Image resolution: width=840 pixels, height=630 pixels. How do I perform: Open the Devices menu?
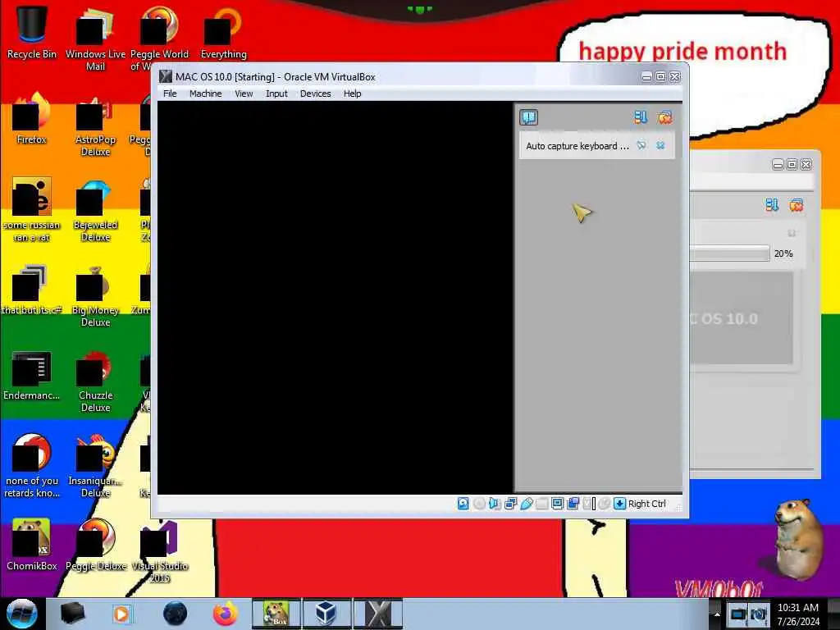pos(316,94)
